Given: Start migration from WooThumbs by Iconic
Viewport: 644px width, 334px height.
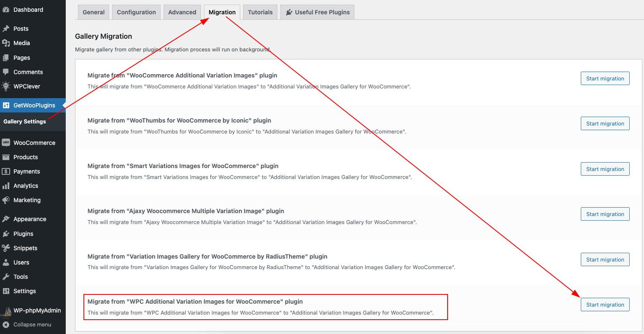Looking at the screenshot, I should click(605, 123).
